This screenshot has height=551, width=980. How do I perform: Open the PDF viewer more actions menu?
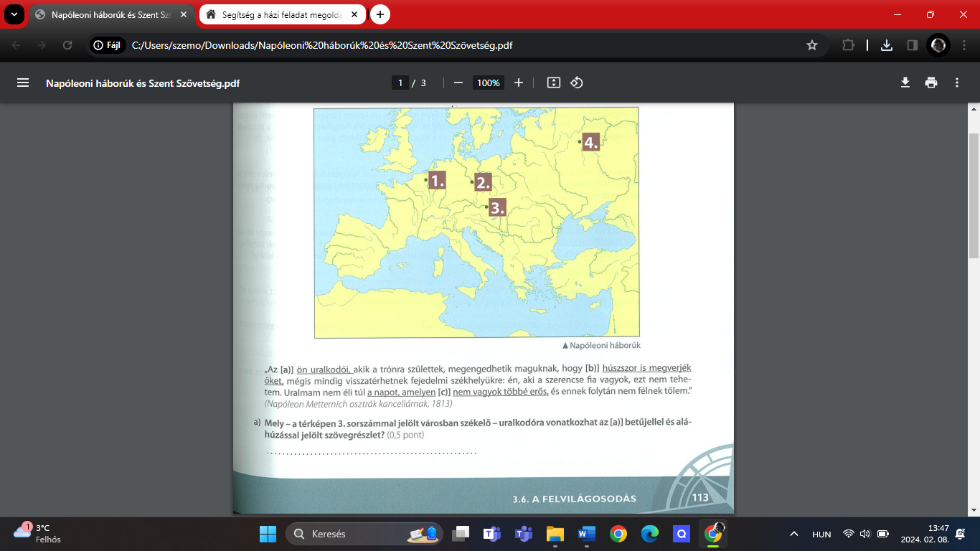click(957, 83)
